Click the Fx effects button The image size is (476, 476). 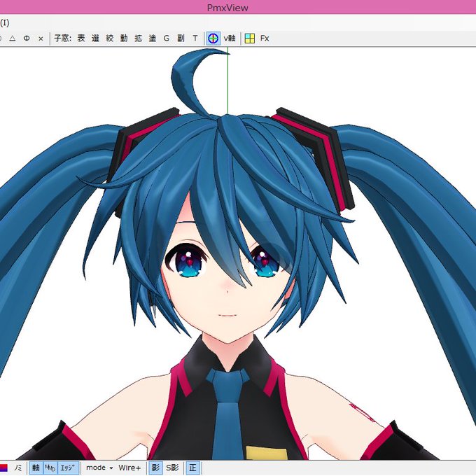pos(265,38)
